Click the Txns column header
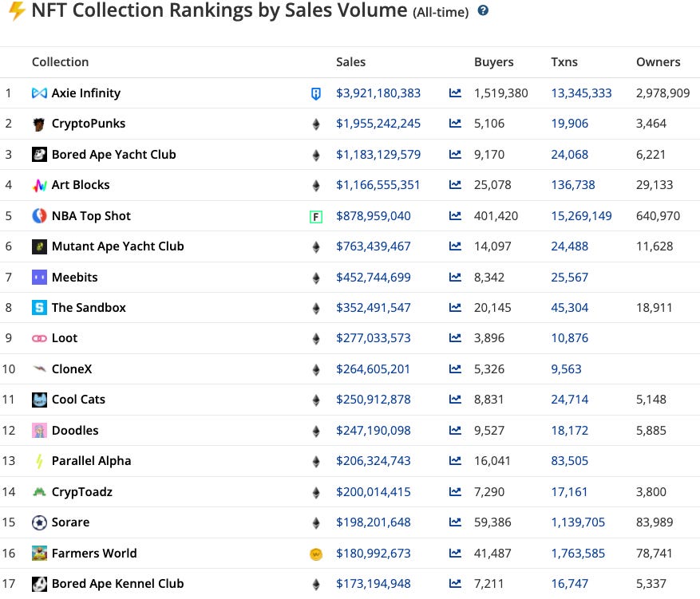700x599 pixels. click(564, 62)
